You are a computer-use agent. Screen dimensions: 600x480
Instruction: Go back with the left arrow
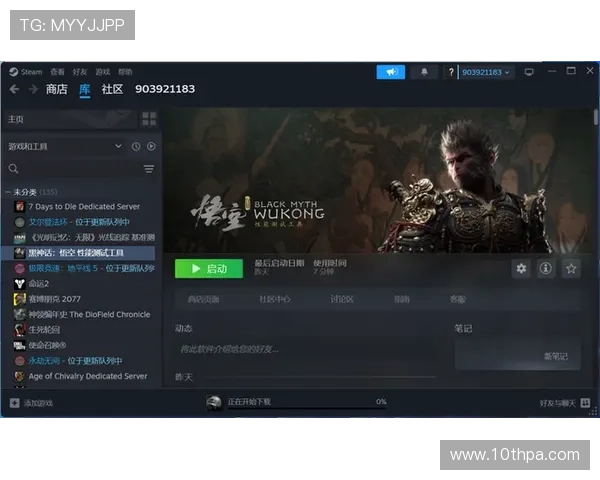click(14, 89)
